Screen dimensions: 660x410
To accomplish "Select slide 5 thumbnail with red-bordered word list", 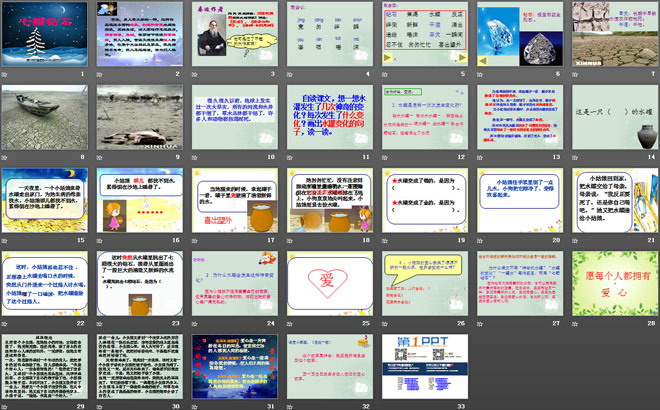I will coord(425,34).
